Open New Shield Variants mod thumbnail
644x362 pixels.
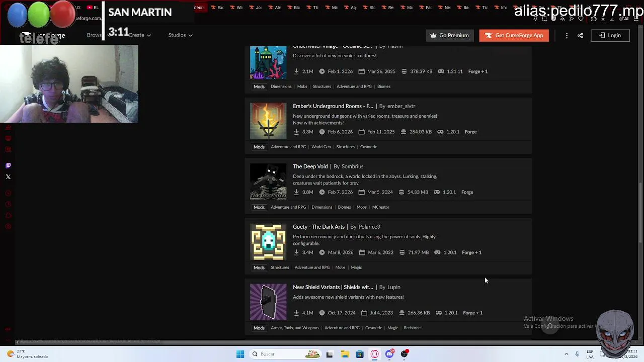268,302
